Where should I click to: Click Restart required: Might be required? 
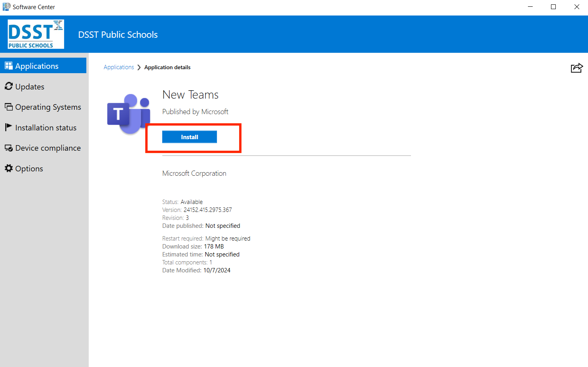pos(206,239)
